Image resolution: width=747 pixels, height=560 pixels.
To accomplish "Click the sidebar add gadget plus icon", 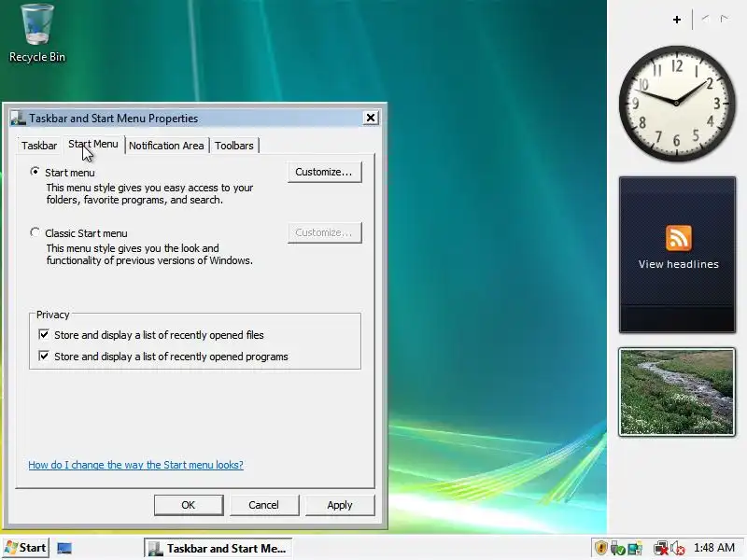I will [676, 20].
